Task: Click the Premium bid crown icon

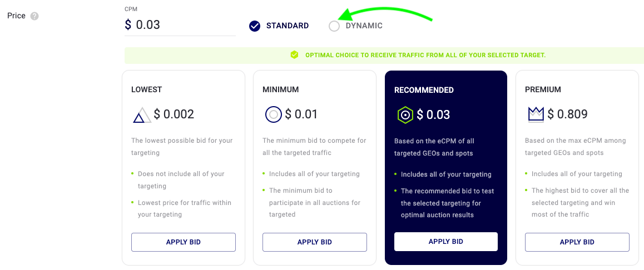Action: pyautogui.click(x=536, y=114)
